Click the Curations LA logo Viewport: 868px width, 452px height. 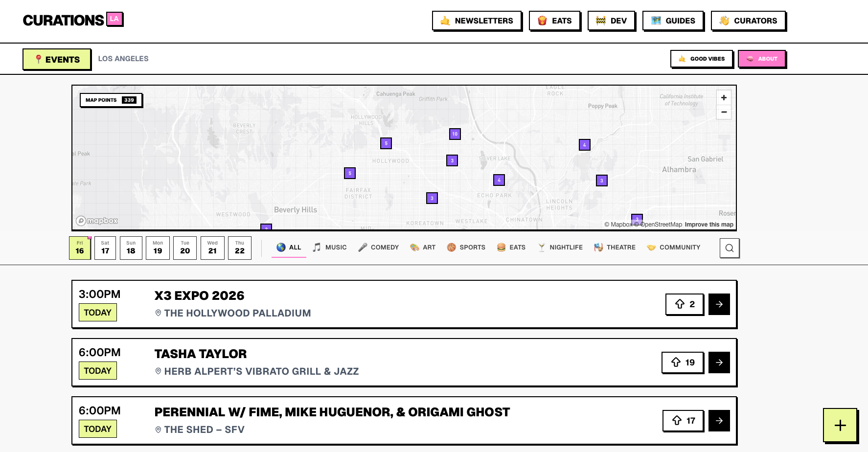coord(72,20)
